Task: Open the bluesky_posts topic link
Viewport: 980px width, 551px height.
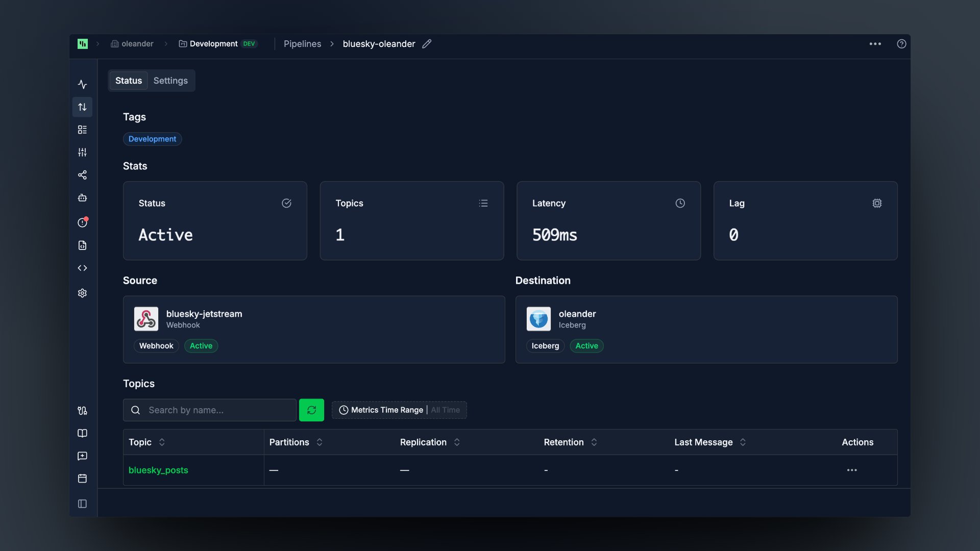Action: 158,470
